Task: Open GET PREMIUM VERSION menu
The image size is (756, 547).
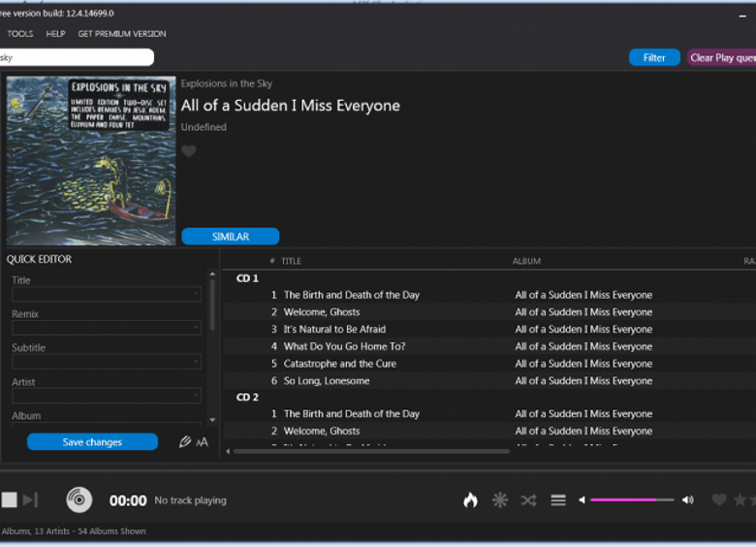Action: point(122,34)
